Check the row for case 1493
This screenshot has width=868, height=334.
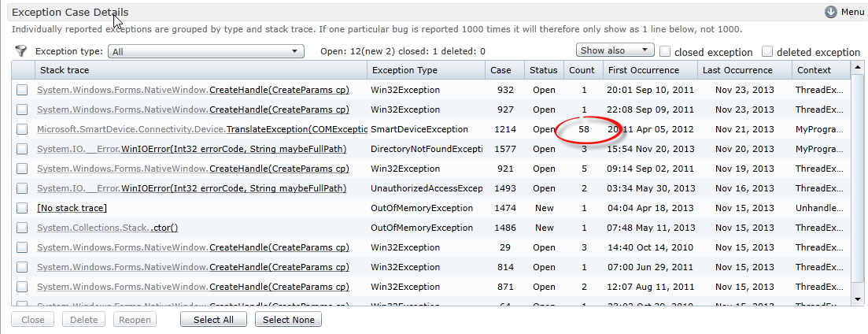point(22,188)
